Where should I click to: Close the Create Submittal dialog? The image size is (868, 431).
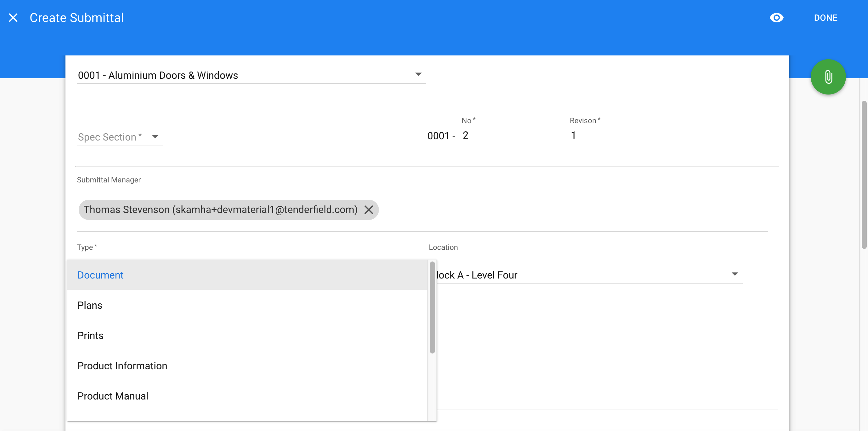coord(13,18)
